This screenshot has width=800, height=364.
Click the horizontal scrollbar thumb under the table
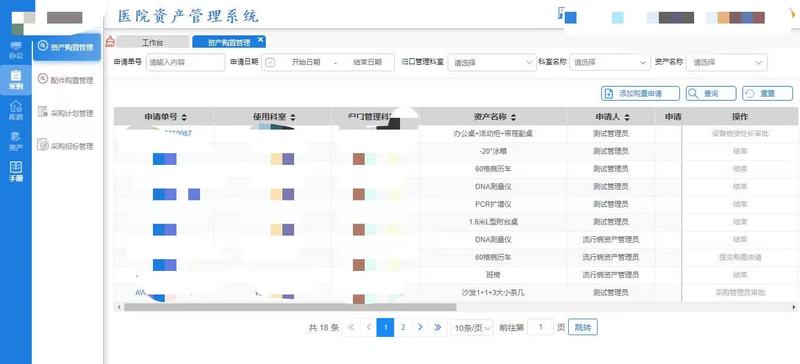pyautogui.click(x=290, y=307)
